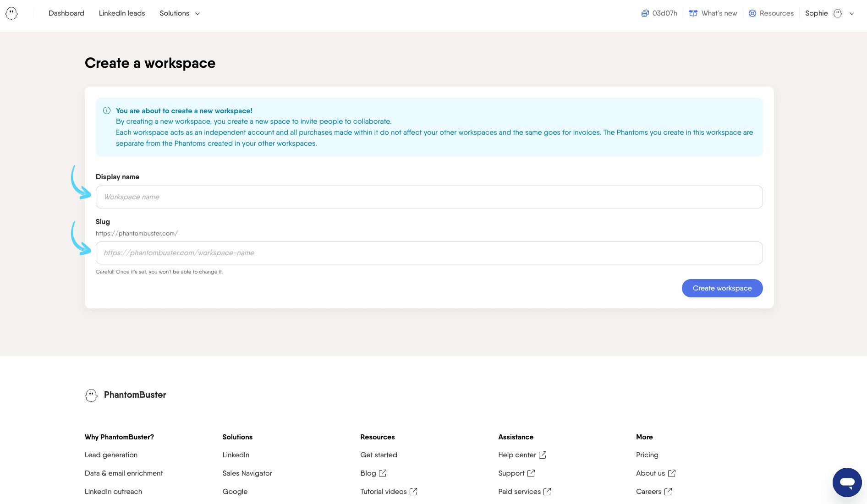Click 'Careful! Once it's set' warning text
Screen dimensions: 867x504
(x=159, y=272)
